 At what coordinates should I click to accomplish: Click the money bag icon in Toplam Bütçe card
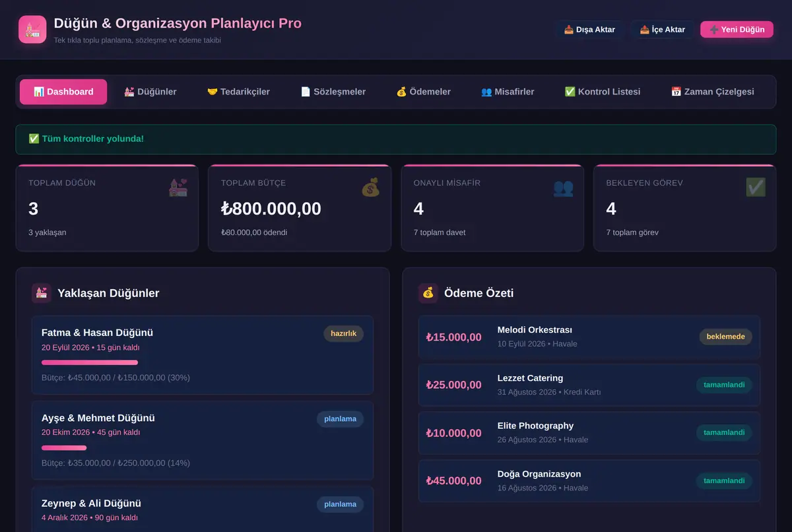(371, 187)
